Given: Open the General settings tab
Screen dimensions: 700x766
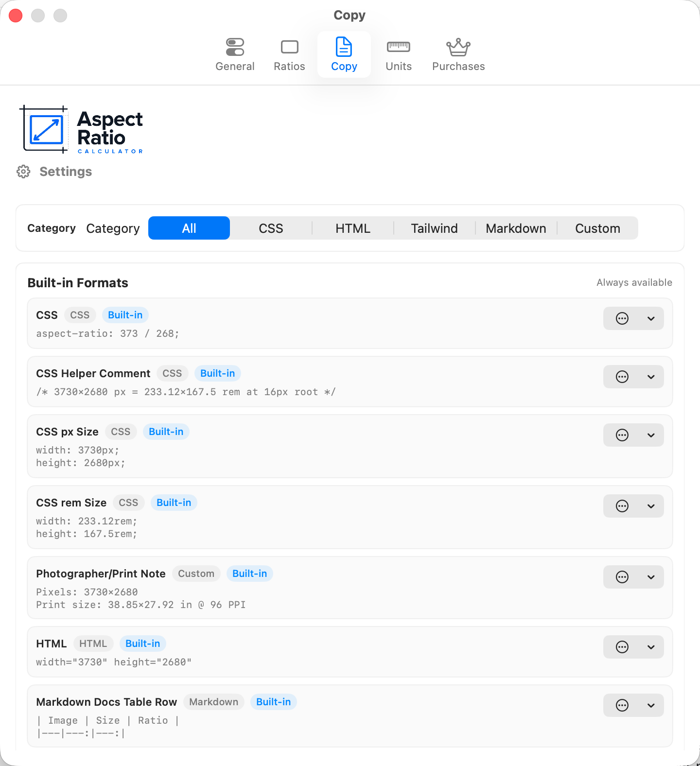Looking at the screenshot, I should (x=235, y=54).
